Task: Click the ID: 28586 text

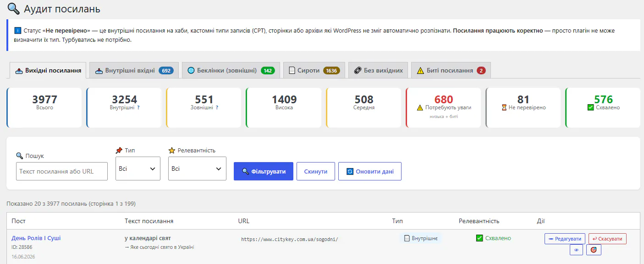Action: click(x=22, y=247)
